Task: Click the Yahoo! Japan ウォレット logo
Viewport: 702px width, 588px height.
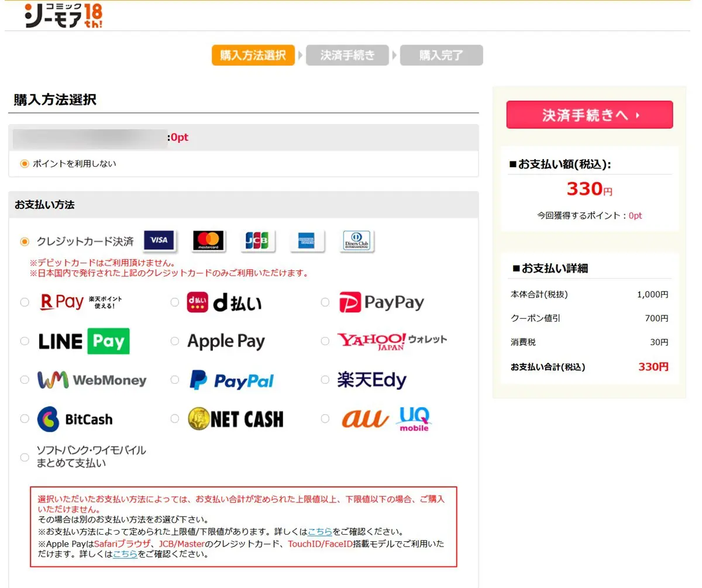Action: pos(391,341)
